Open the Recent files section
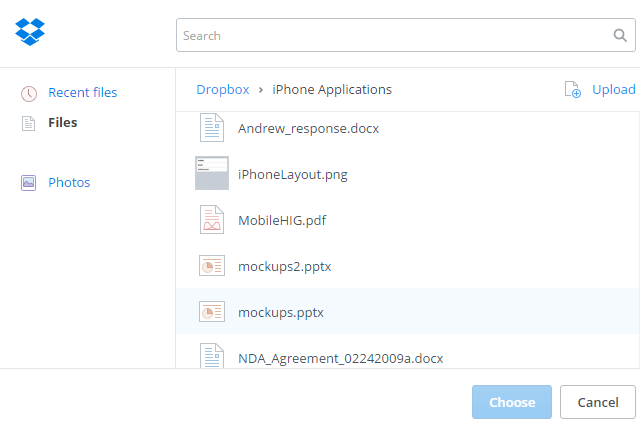Screen dimensions: 642x430 point(83,93)
